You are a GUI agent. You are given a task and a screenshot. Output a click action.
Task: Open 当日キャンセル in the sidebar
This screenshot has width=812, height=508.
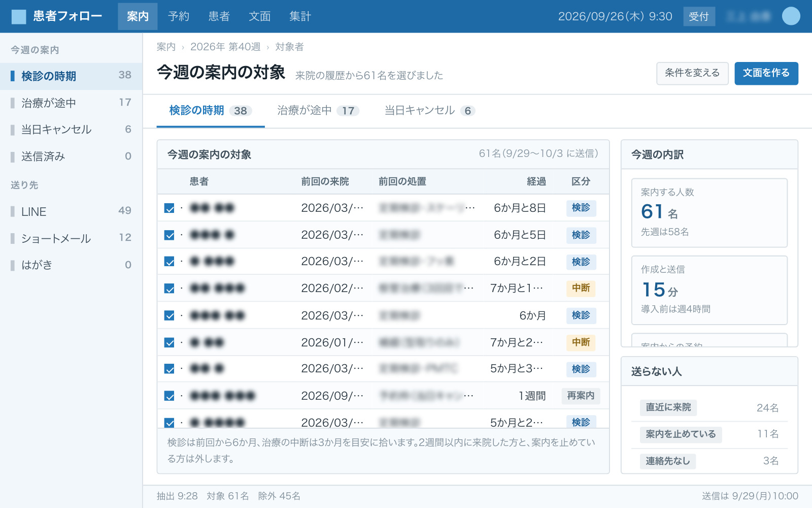click(71, 130)
